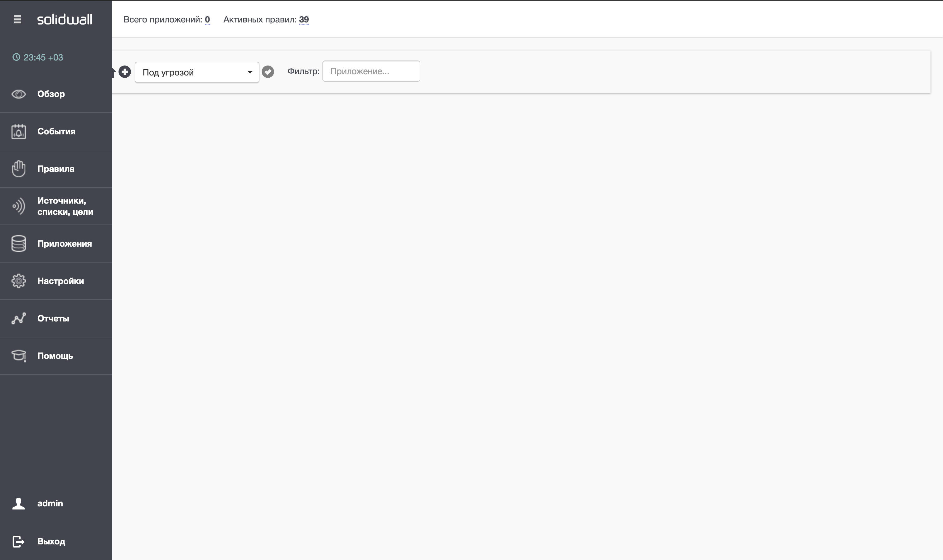Click the total applications count 0
This screenshot has width=943, height=560.
pos(208,20)
